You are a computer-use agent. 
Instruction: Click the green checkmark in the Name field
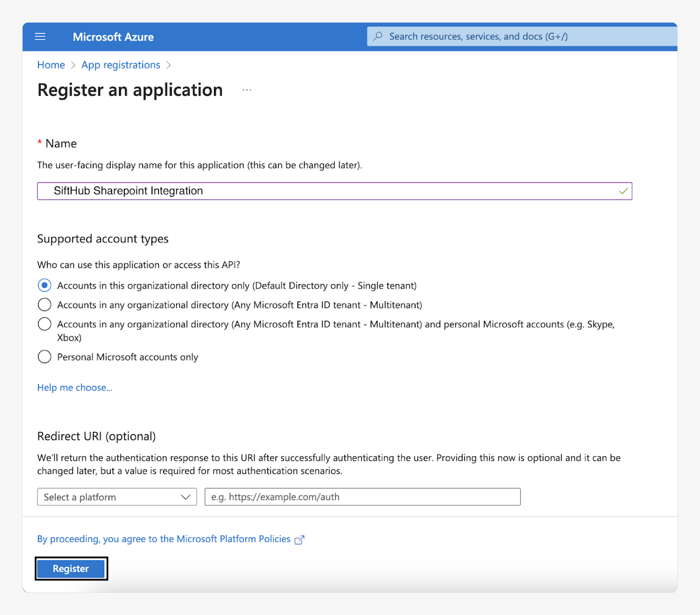tap(623, 191)
